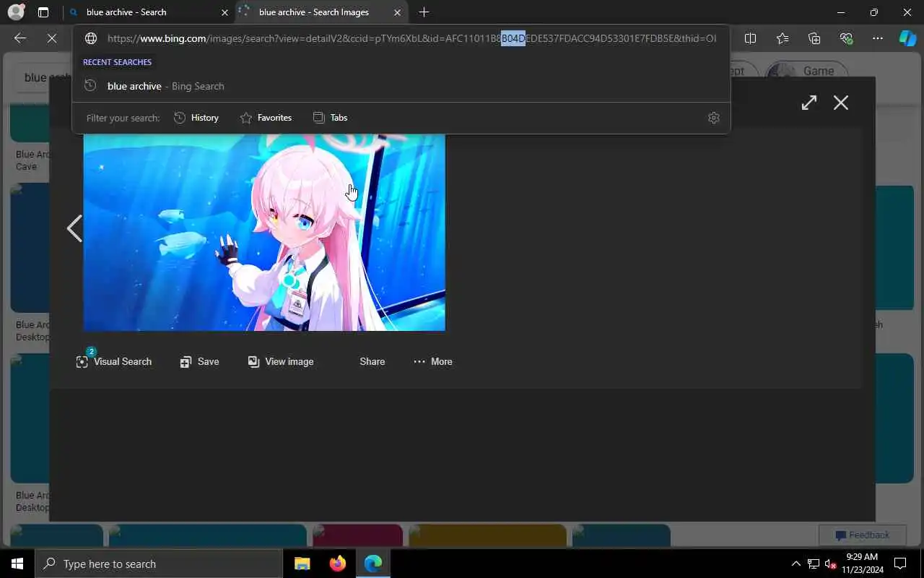Open Firefox from the taskbar
This screenshot has width=924, height=578.
(337, 564)
